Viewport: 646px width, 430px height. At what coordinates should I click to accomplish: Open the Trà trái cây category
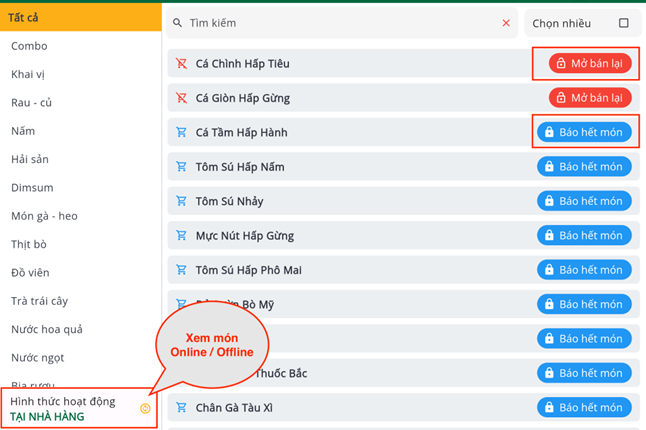click(40, 301)
